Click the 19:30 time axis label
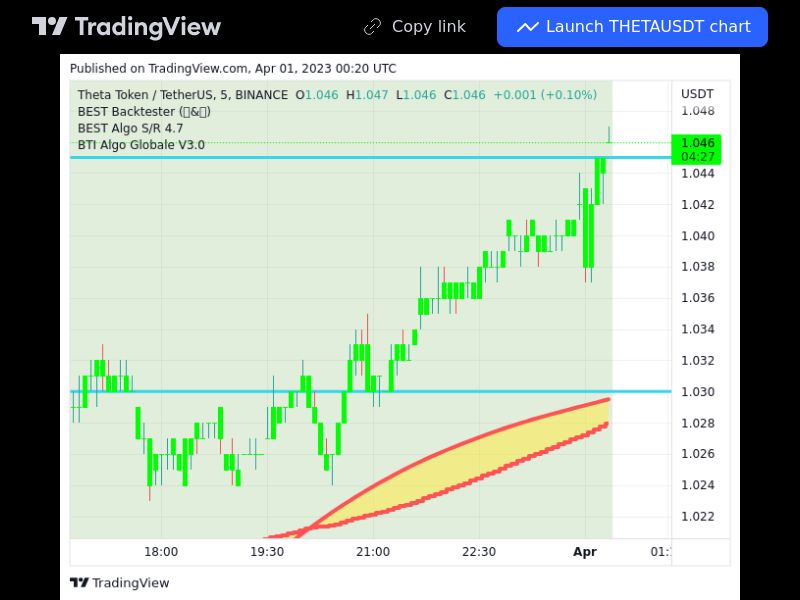 click(267, 552)
